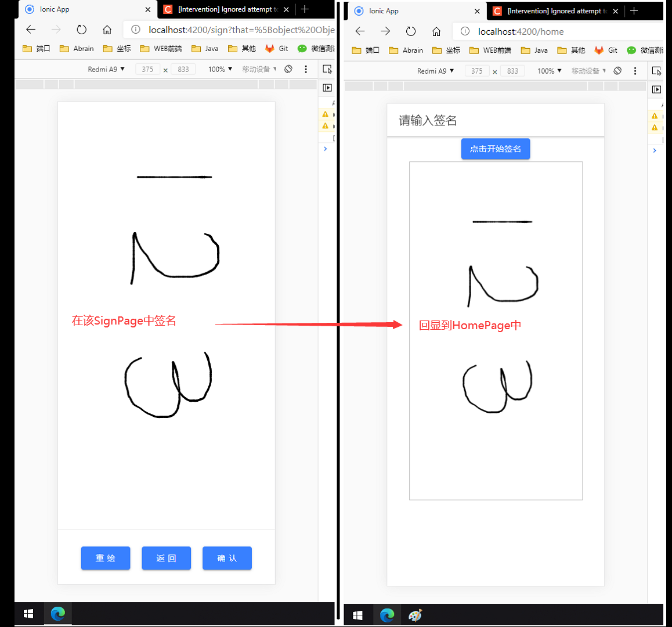
Task: Click back arrow in right browser window
Action: 360,31
